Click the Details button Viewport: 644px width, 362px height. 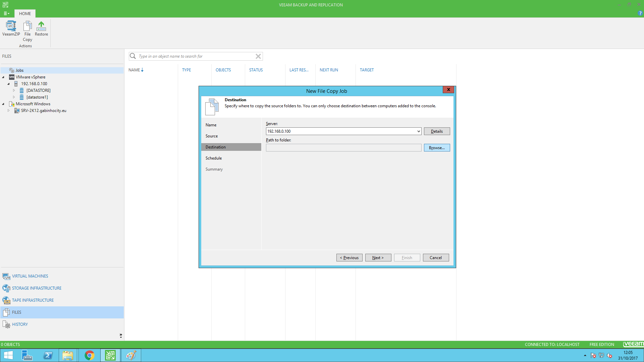click(x=437, y=131)
